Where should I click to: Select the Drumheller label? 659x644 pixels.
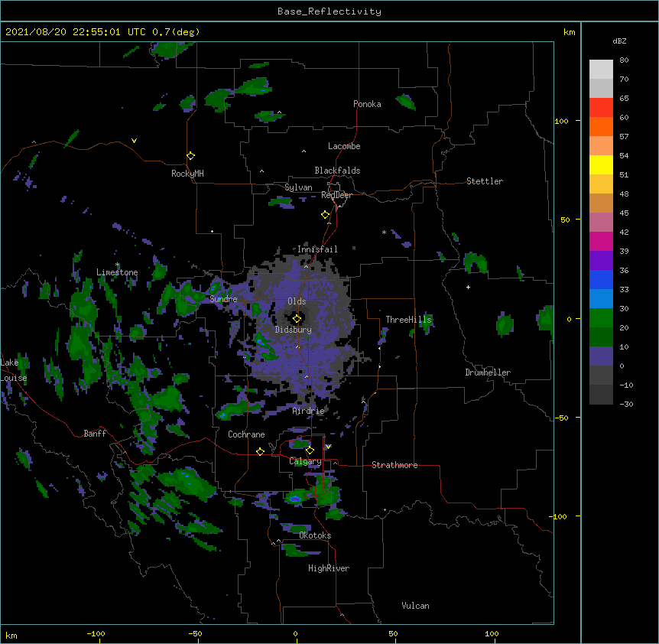click(x=488, y=372)
